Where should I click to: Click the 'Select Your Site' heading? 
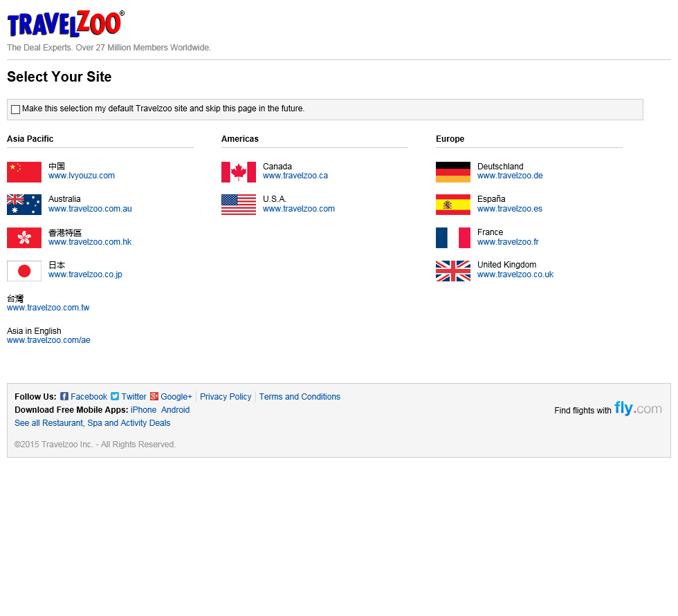click(59, 77)
